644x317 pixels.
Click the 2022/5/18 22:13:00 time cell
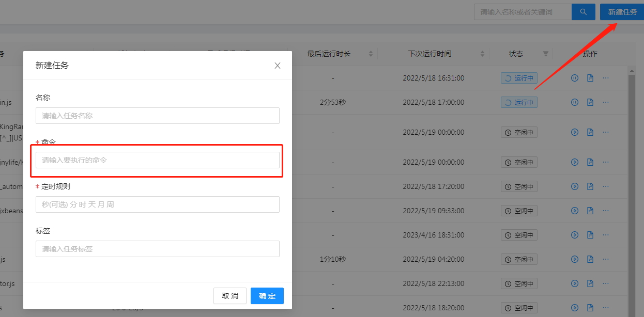[x=434, y=283]
